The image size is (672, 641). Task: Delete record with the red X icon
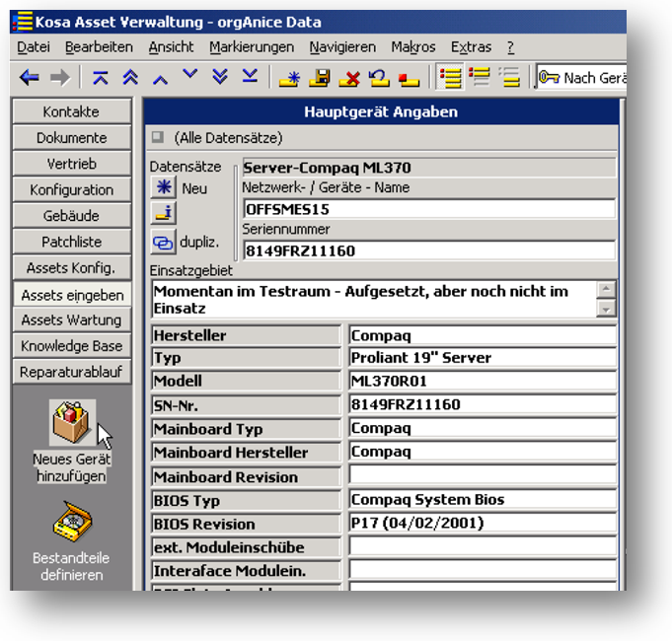(x=349, y=79)
